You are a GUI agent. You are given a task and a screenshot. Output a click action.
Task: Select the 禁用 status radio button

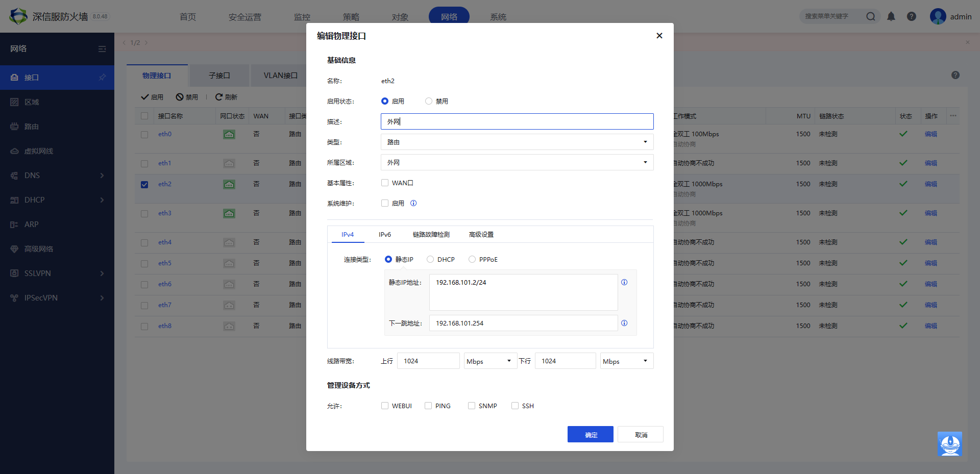(429, 101)
